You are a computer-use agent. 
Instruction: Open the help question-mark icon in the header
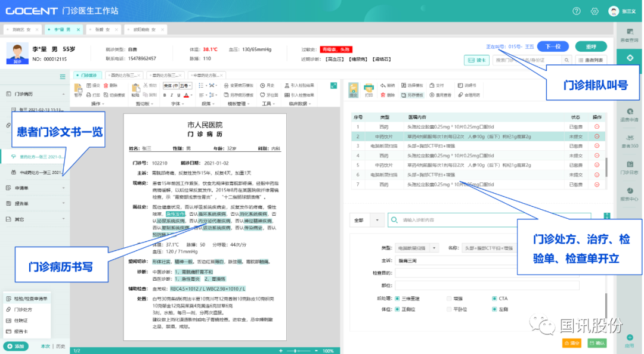pos(577,11)
